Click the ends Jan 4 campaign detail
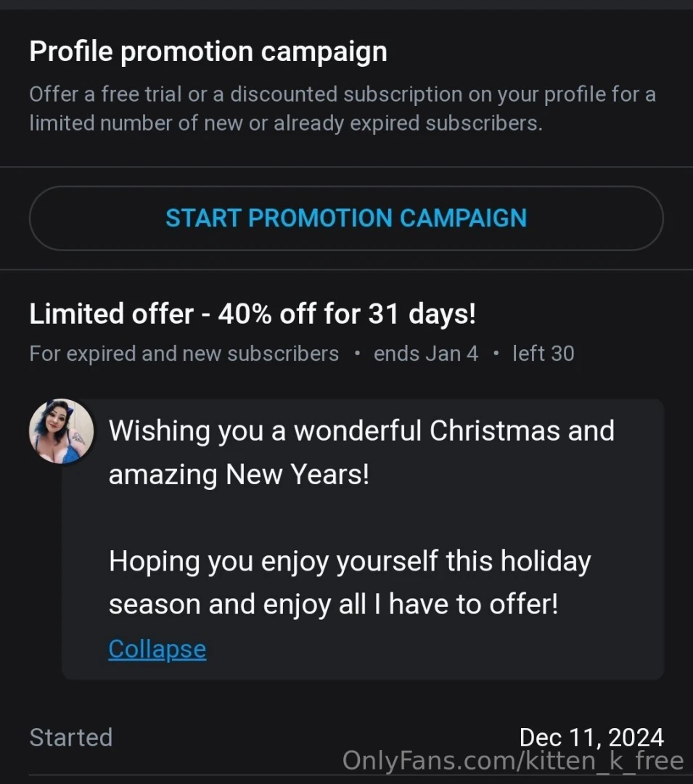 426,354
